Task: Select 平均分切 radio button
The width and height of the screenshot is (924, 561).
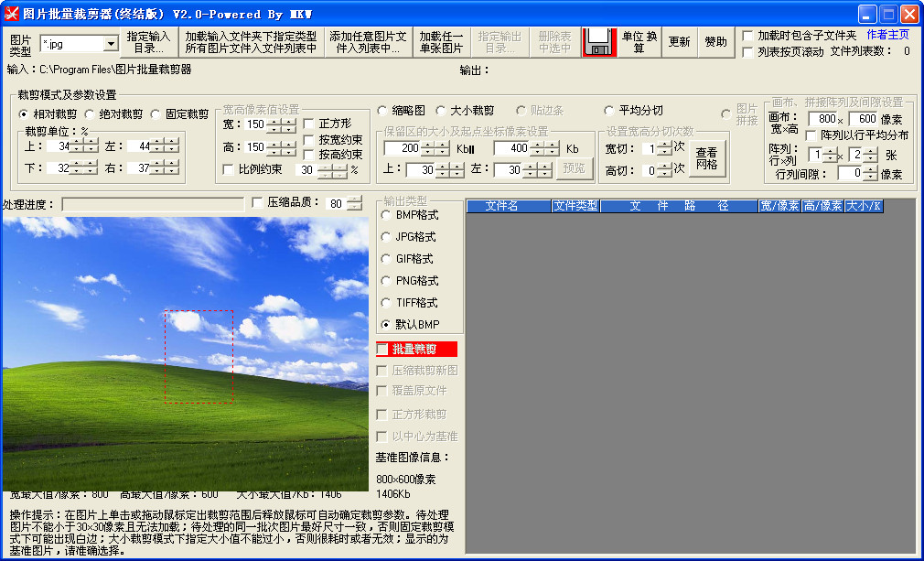Action: point(609,110)
